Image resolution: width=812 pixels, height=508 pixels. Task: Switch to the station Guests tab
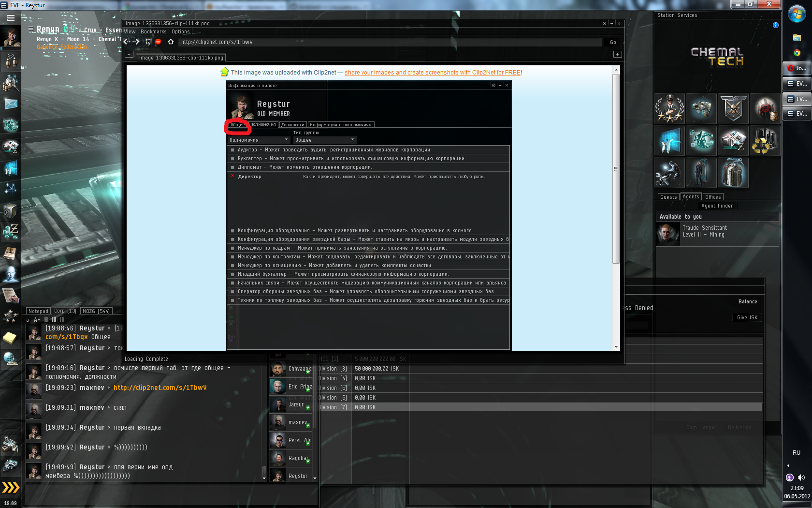668,197
